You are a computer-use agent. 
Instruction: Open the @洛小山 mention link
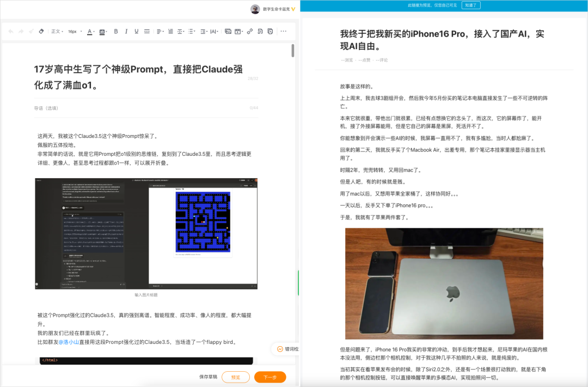click(69, 342)
